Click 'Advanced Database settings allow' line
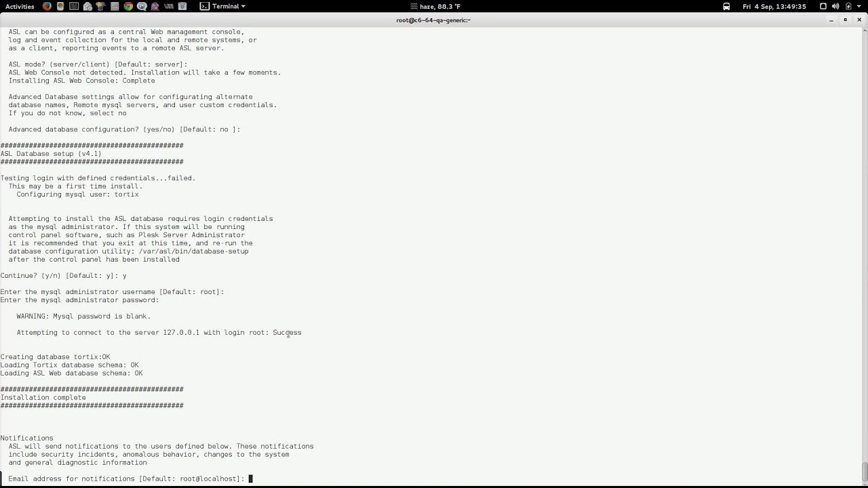The width and height of the screenshot is (868, 488). click(130, 97)
